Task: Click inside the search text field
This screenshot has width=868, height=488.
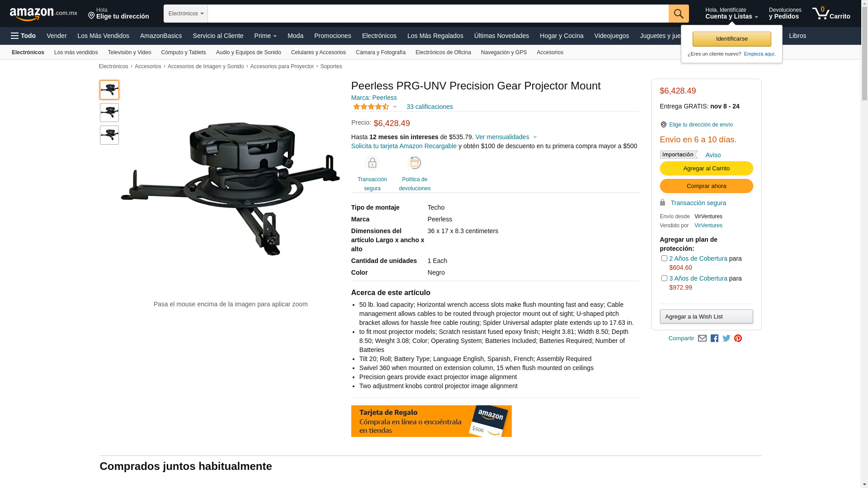Action: pyautogui.click(x=438, y=14)
